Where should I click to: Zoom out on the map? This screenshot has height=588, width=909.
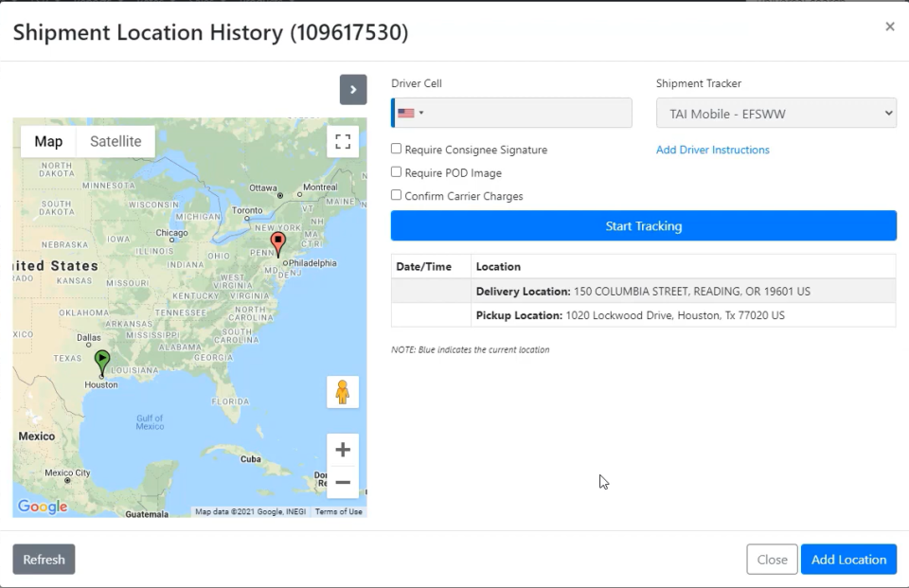pyautogui.click(x=343, y=483)
